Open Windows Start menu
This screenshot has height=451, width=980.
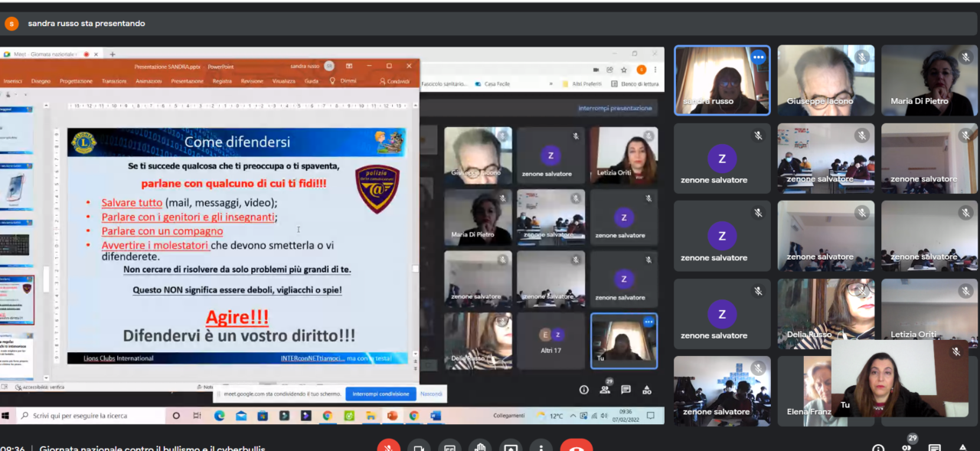pyautogui.click(x=6, y=416)
